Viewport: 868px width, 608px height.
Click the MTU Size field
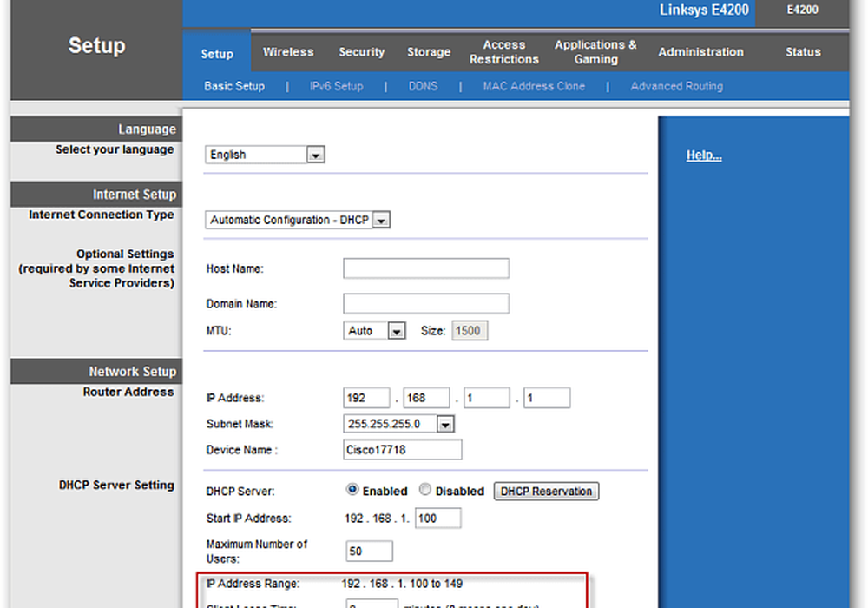[470, 331]
